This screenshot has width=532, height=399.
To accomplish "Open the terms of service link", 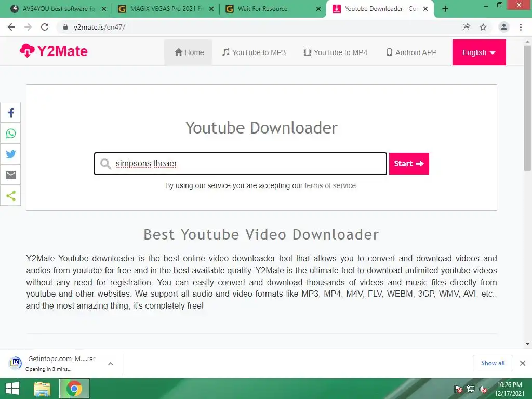I will [x=331, y=185].
